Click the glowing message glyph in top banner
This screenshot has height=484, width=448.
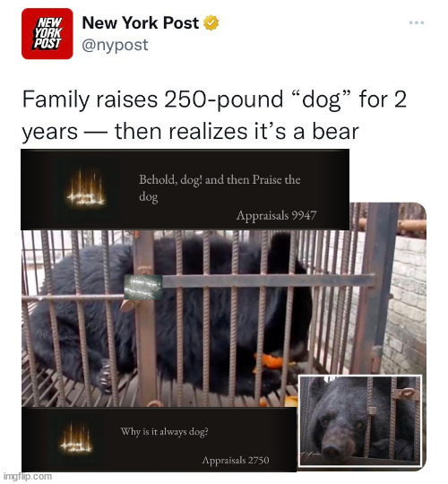86,189
